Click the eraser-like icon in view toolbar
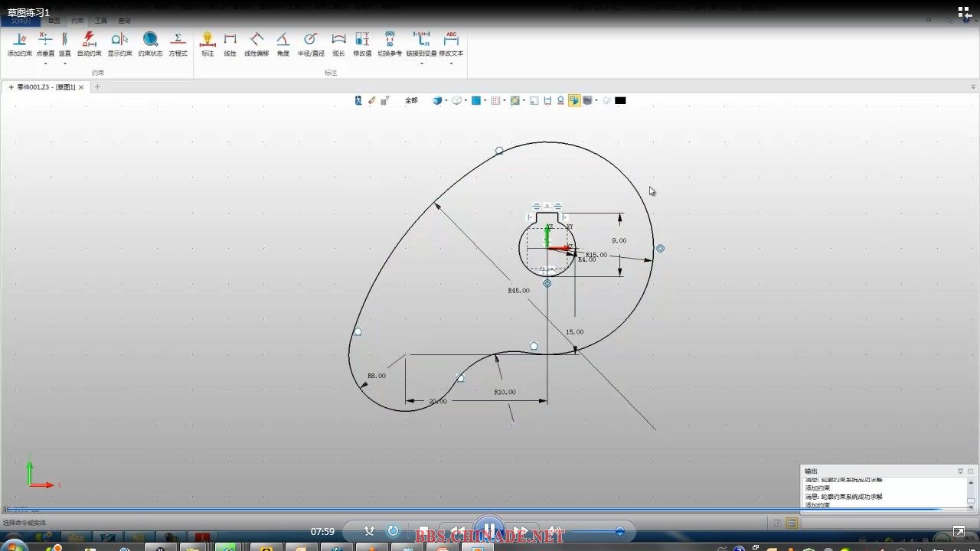This screenshot has height=551, width=980. pos(372,100)
